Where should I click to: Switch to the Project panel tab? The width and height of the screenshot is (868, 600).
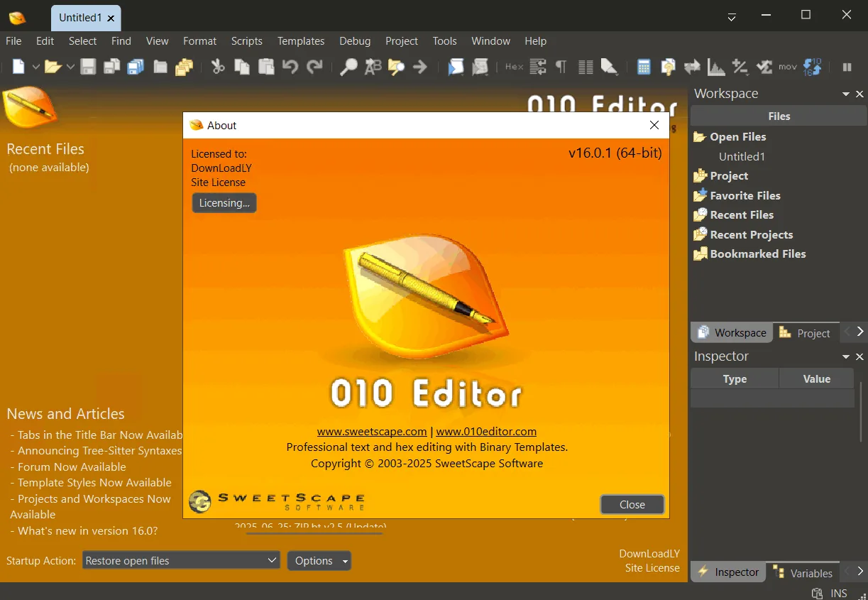click(x=805, y=332)
